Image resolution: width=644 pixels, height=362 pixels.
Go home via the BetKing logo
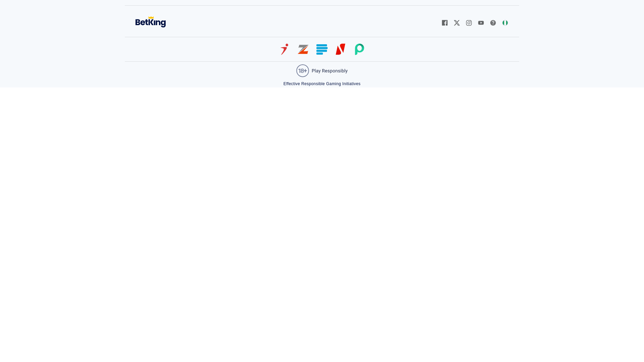pyautogui.click(x=151, y=22)
